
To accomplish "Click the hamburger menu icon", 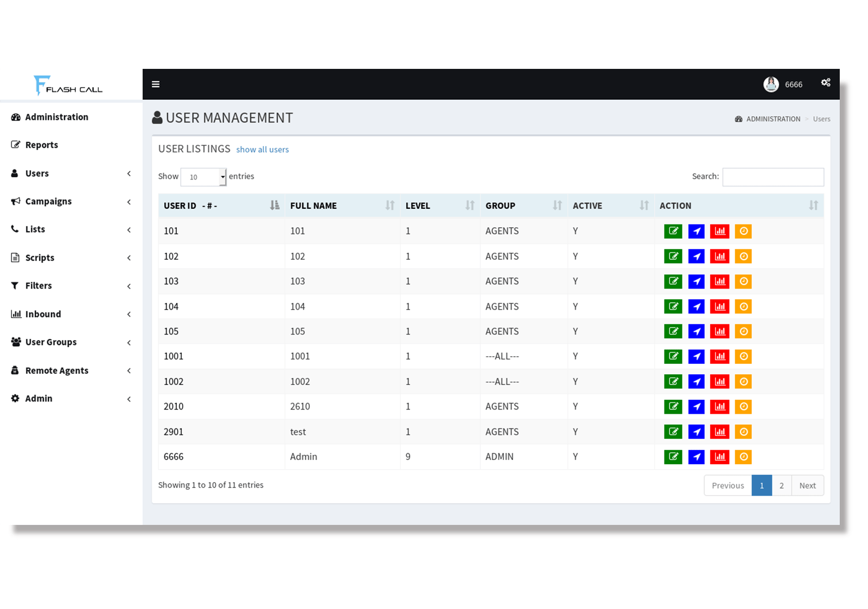I will click(156, 84).
